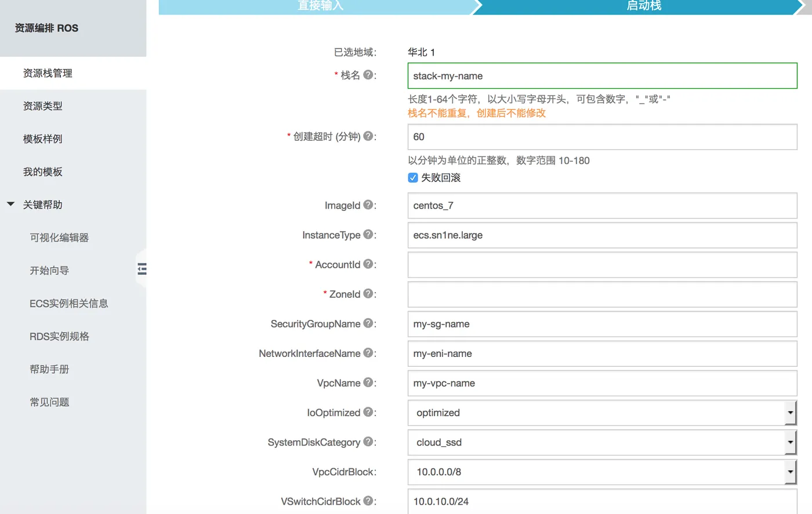The height and width of the screenshot is (514, 812).
Task: Click the help icon beside AccountId
Action: (368, 264)
